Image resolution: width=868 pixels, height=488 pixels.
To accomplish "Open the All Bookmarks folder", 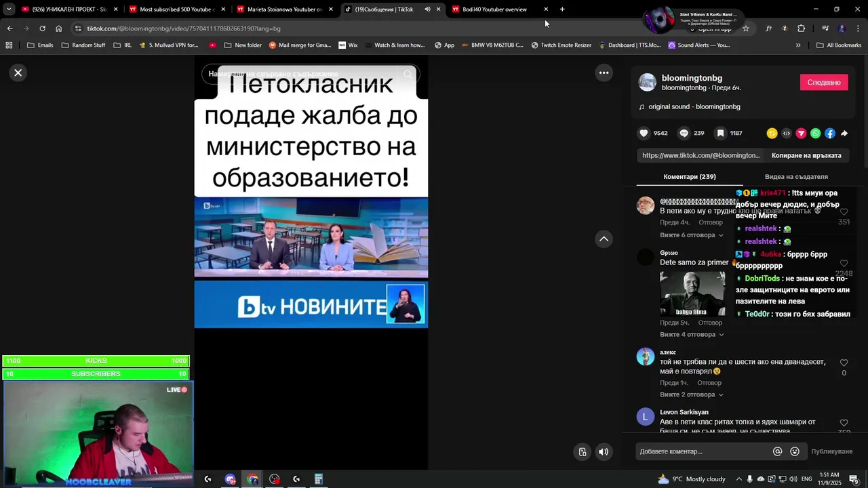I will 839,45.
